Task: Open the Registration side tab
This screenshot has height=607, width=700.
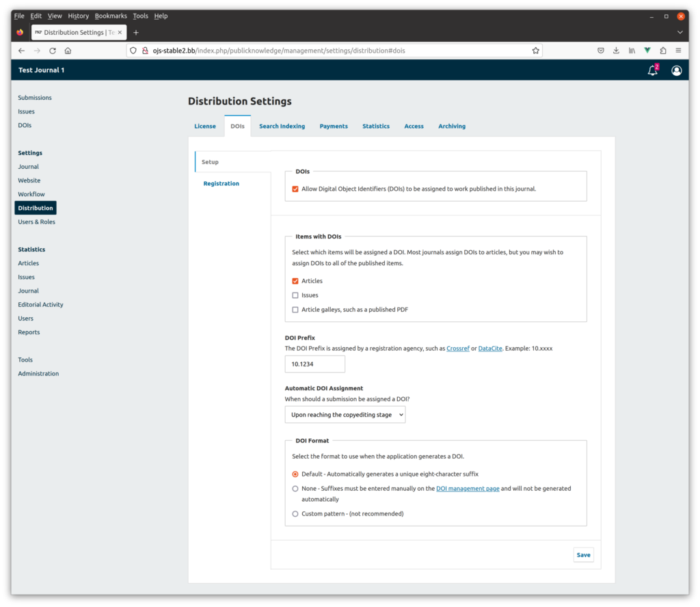Action: 221,184
